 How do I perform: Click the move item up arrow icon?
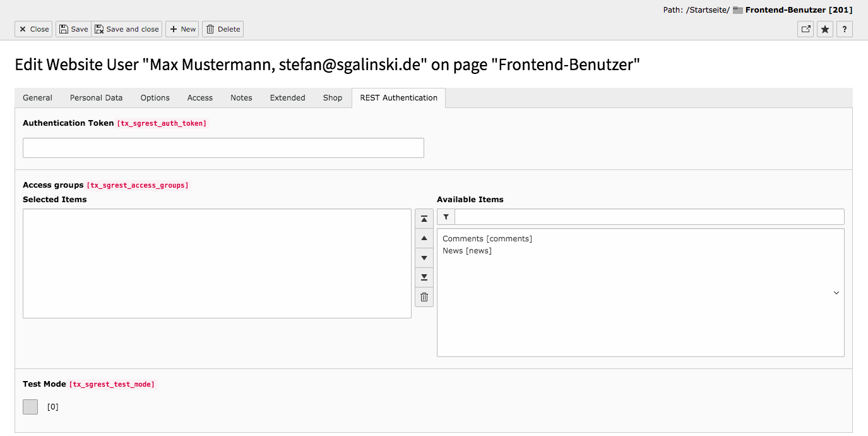point(424,238)
